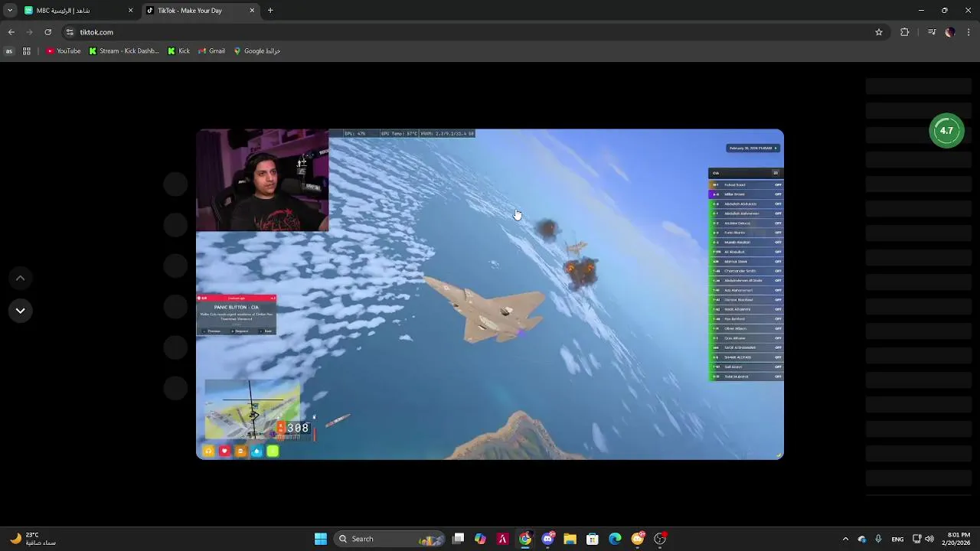Image resolution: width=980 pixels, height=551 pixels.
Task: Click the streamer webcam overlay
Action: click(x=262, y=180)
